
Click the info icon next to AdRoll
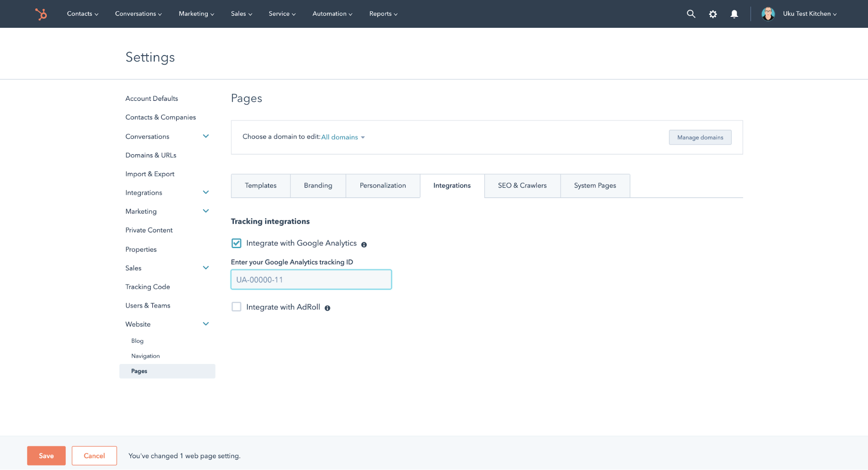[327, 308]
